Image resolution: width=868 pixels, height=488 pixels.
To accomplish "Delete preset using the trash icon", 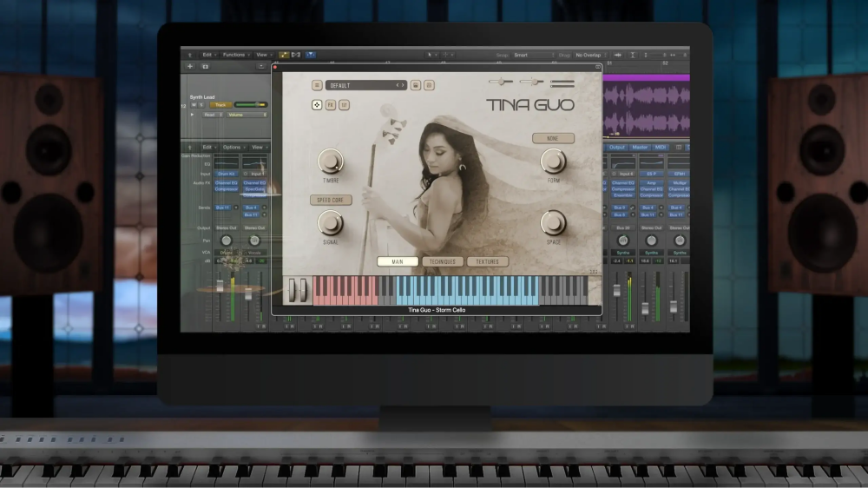I will 429,85.
